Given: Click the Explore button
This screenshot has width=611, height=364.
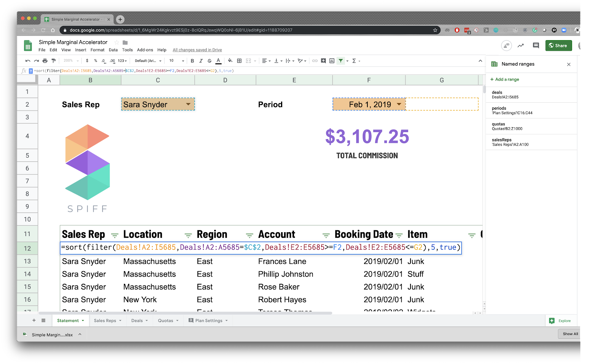Looking at the screenshot, I should point(560,321).
